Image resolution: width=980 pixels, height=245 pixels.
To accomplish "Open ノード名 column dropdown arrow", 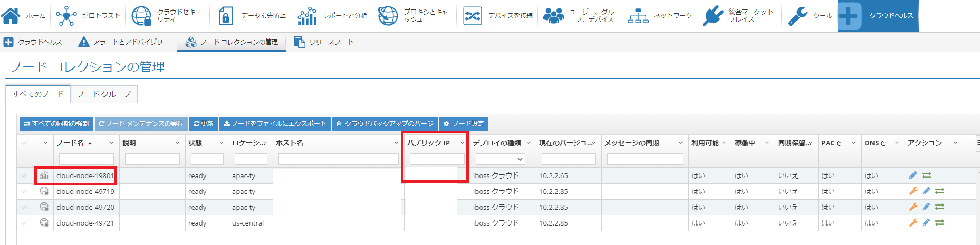I will tap(111, 143).
